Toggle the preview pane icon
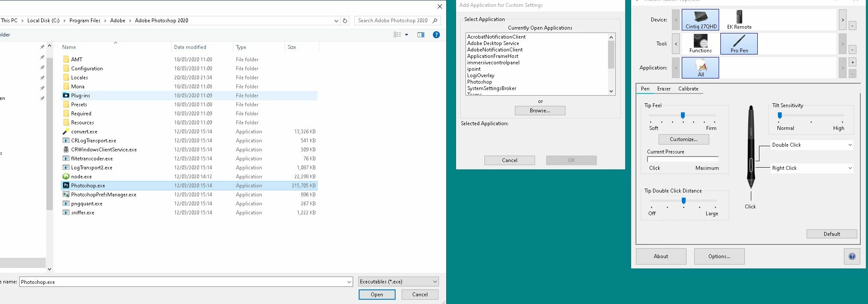Screen dimensions: 868x304 (421, 35)
